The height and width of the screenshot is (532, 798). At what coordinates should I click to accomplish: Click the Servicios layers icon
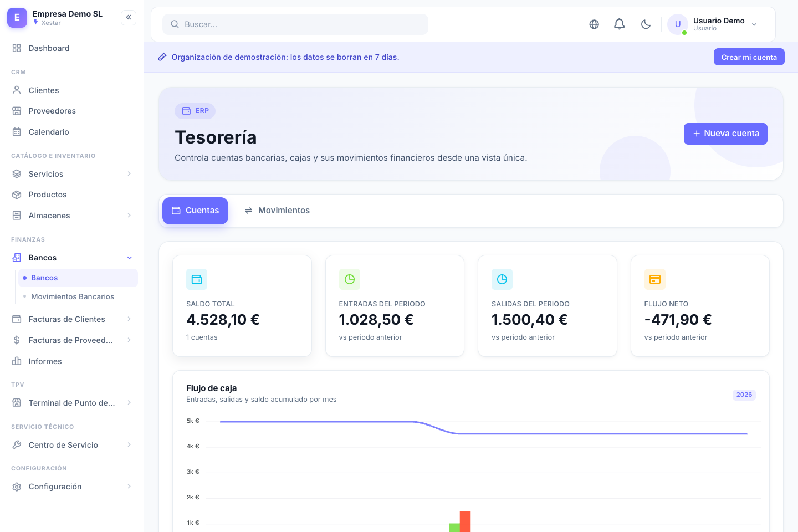17,174
